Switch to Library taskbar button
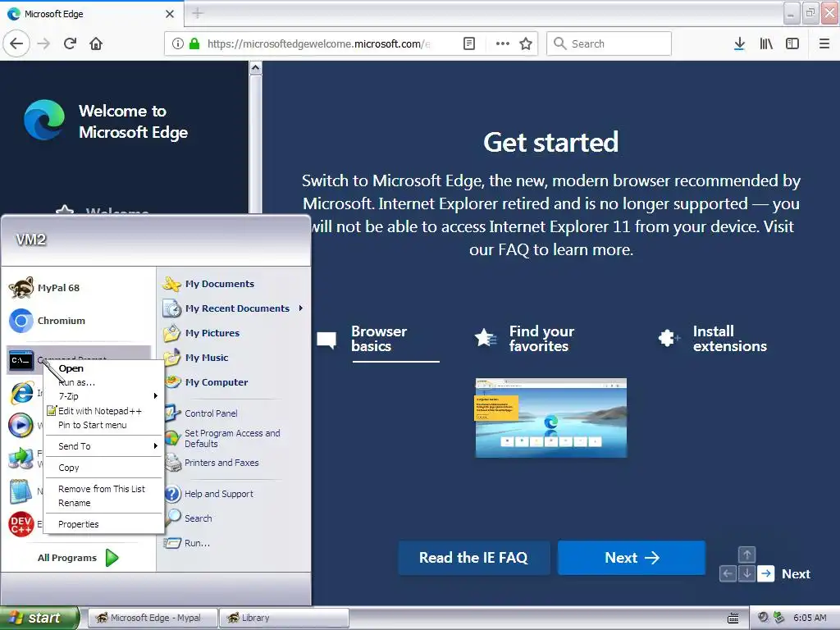 [284, 618]
